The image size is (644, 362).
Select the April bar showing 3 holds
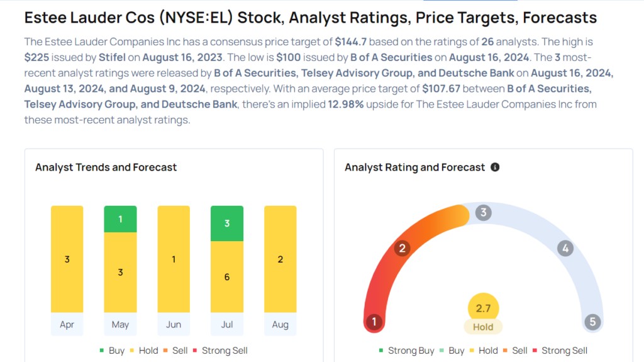[x=67, y=259]
